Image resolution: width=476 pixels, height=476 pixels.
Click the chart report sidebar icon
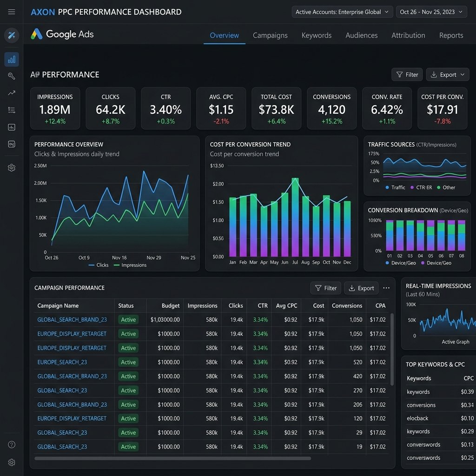coord(12,127)
